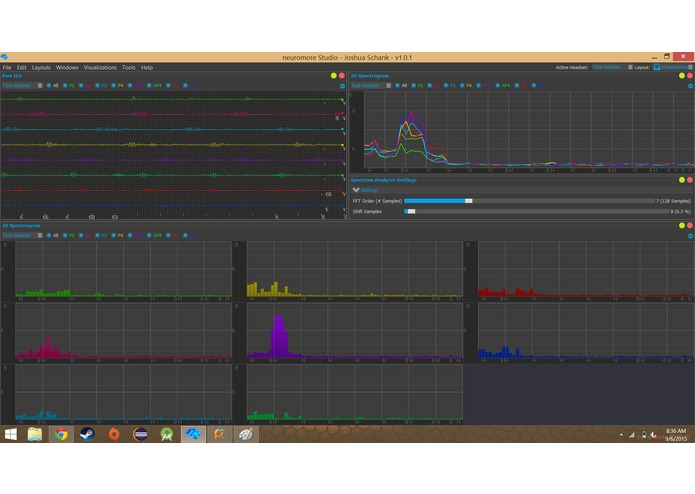Close the Spectrum Analyzer Settings panel
The image size is (695, 494).
point(690,180)
